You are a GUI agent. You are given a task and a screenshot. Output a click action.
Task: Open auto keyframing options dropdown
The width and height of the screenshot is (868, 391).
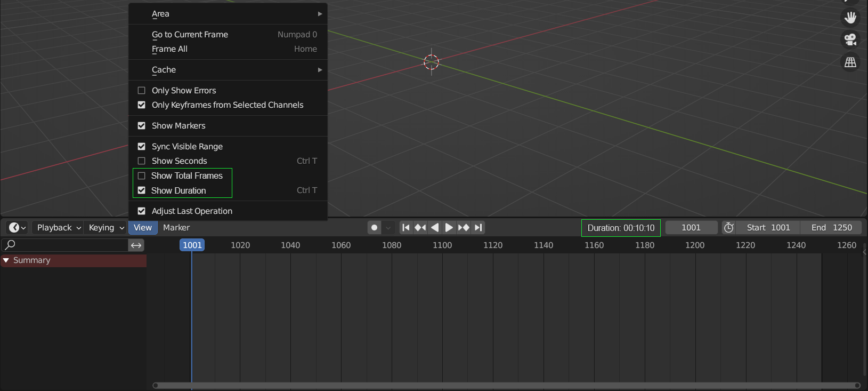coord(388,228)
